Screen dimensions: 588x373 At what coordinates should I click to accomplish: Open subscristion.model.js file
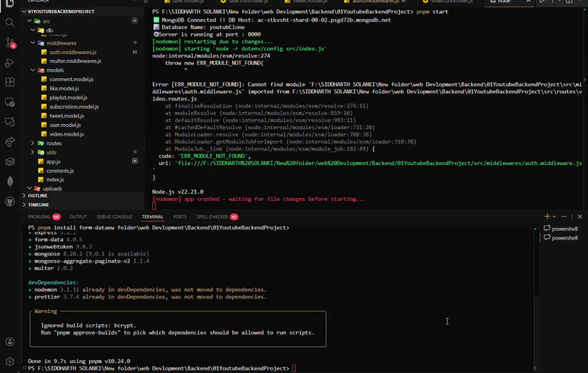point(74,107)
